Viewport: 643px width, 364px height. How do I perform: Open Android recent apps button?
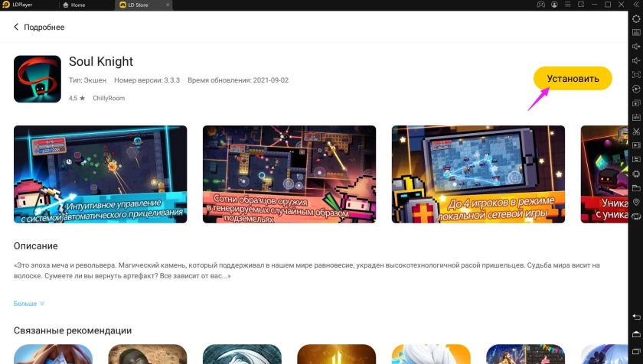click(636, 351)
